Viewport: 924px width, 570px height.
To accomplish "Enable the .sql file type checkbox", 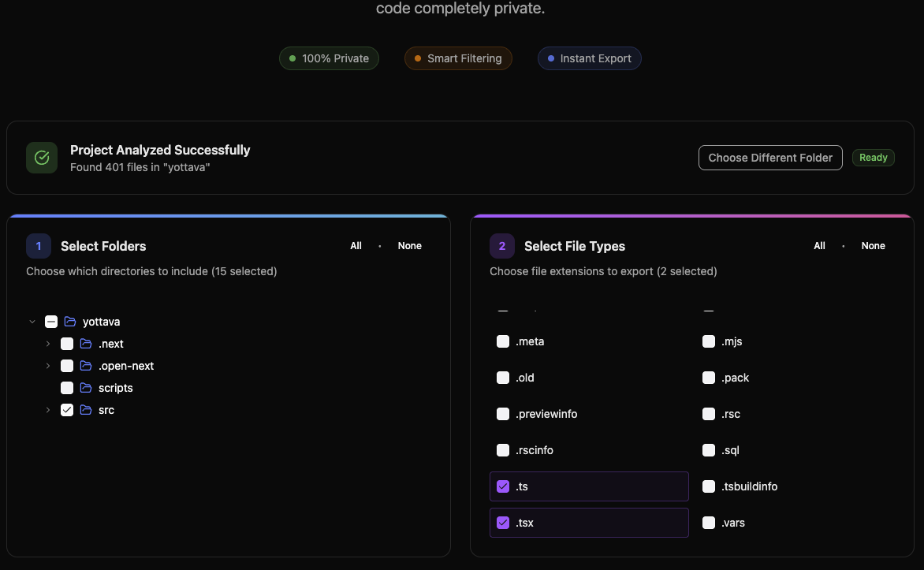I will (709, 450).
